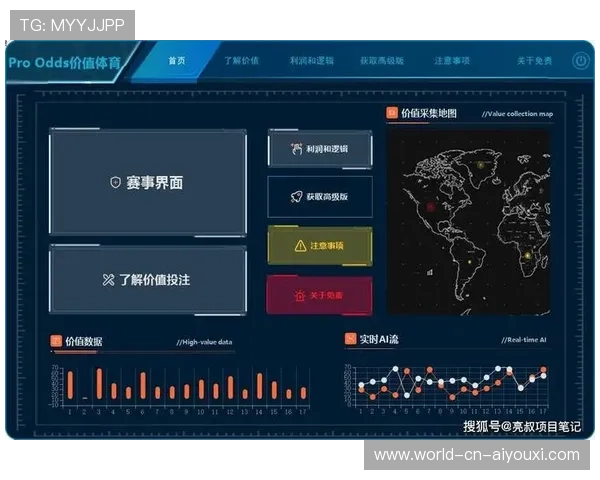Click the yellow 注意事项 warning button
This screenshot has height=480, width=600.
[x=320, y=245]
